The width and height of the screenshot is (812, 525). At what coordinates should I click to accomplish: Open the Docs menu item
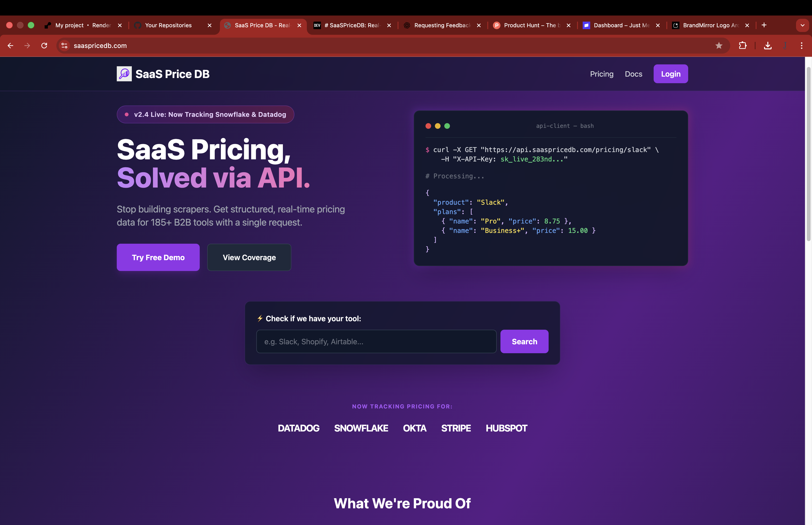(633, 74)
